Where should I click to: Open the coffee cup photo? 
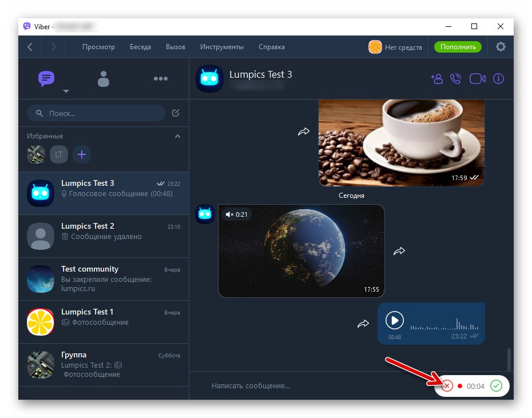click(x=402, y=142)
